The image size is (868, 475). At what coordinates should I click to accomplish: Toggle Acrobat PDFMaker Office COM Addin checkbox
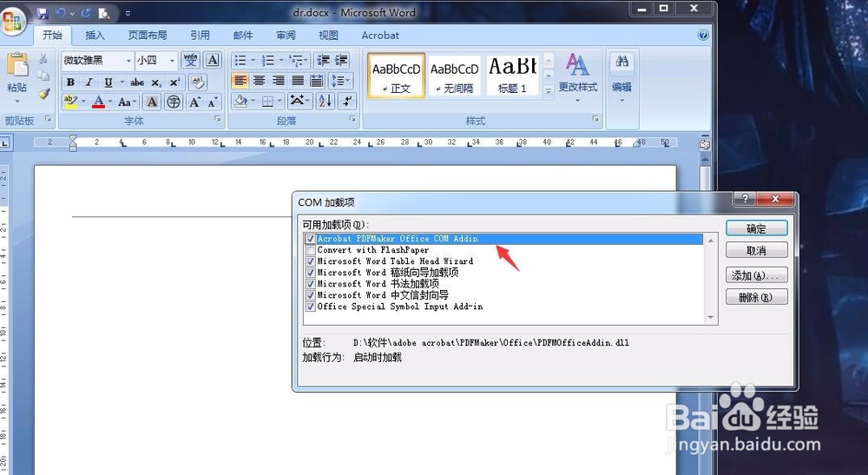click(x=311, y=239)
